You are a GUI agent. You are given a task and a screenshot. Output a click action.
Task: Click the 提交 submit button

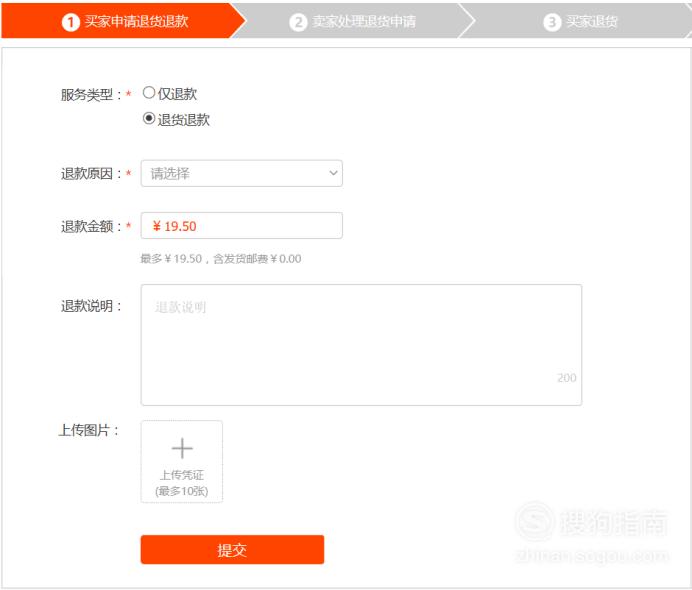(232, 549)
